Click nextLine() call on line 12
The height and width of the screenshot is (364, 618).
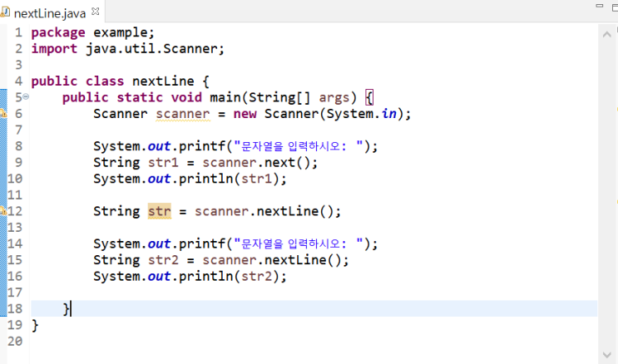coord(295,211)
